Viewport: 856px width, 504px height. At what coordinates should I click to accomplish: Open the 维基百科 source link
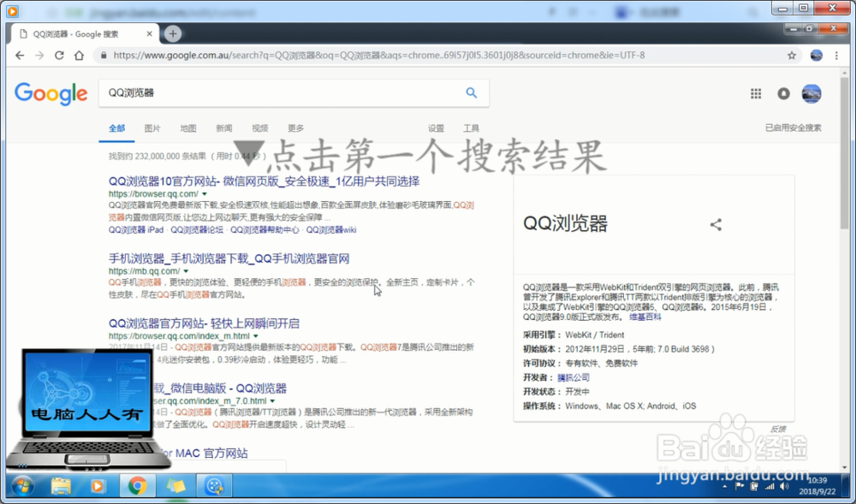click(x=645, y=317)
